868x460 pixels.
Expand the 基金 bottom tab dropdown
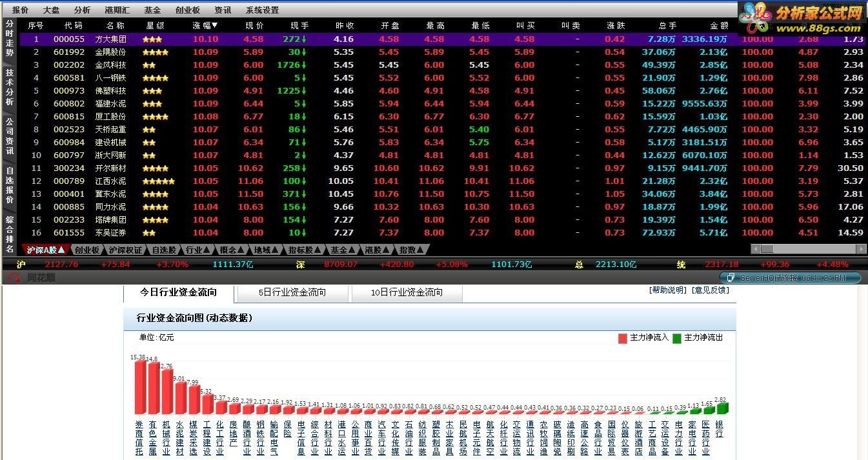[x=352, y=250]
